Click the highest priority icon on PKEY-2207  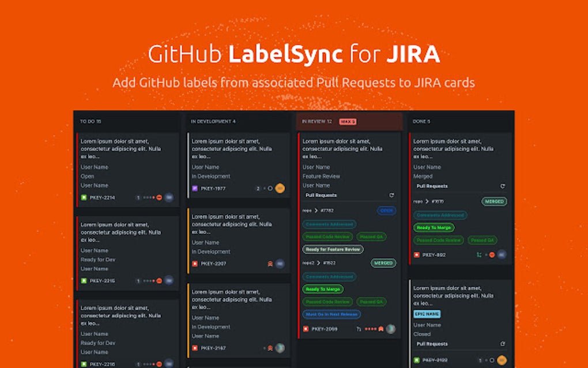click(270, 264)
